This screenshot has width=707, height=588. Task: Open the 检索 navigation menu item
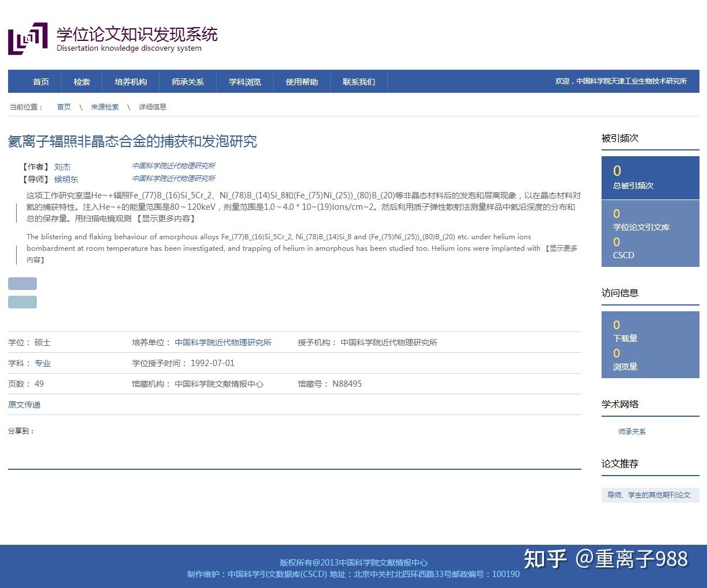tap(81, 81)
